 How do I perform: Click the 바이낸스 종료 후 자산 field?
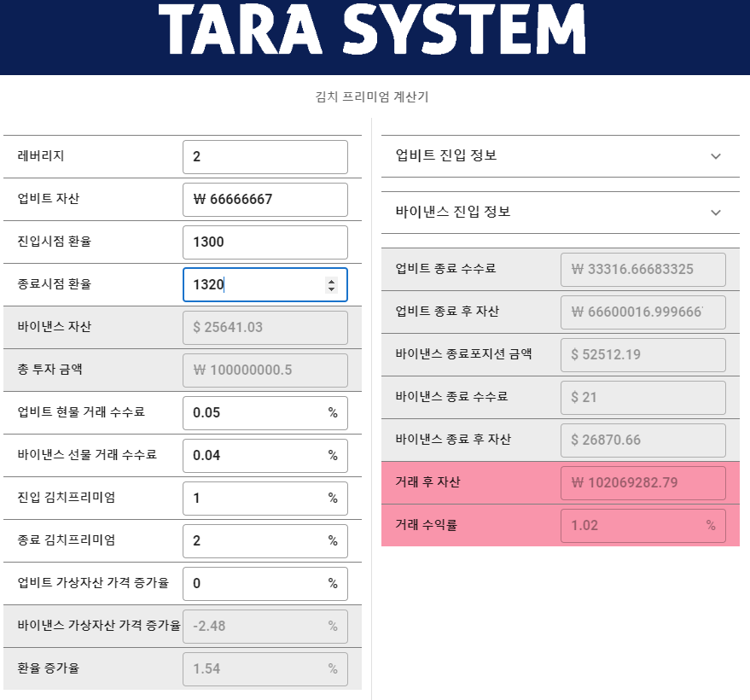click(642, 440)
